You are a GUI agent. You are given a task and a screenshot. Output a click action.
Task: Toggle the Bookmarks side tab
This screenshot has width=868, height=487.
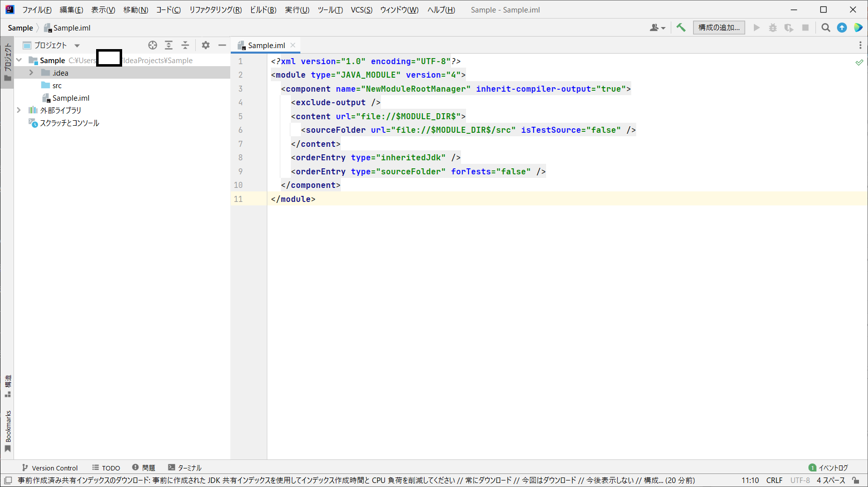[x=8, y=431]
